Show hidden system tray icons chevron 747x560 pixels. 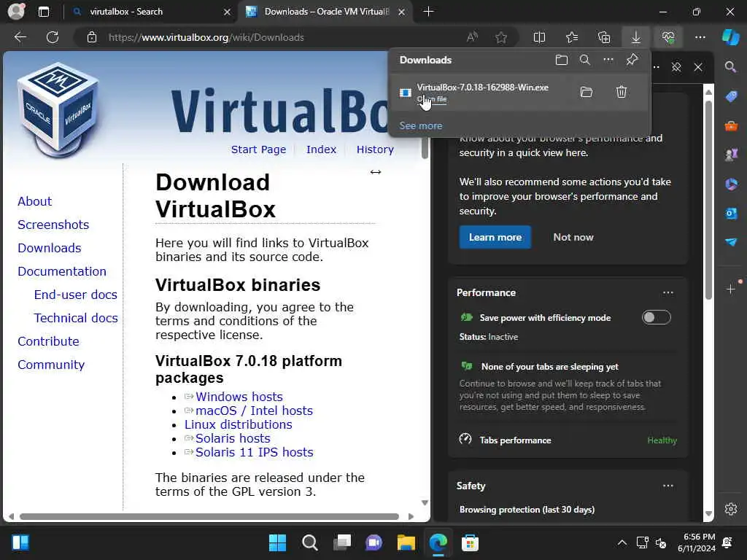click(x=622, y=542)
